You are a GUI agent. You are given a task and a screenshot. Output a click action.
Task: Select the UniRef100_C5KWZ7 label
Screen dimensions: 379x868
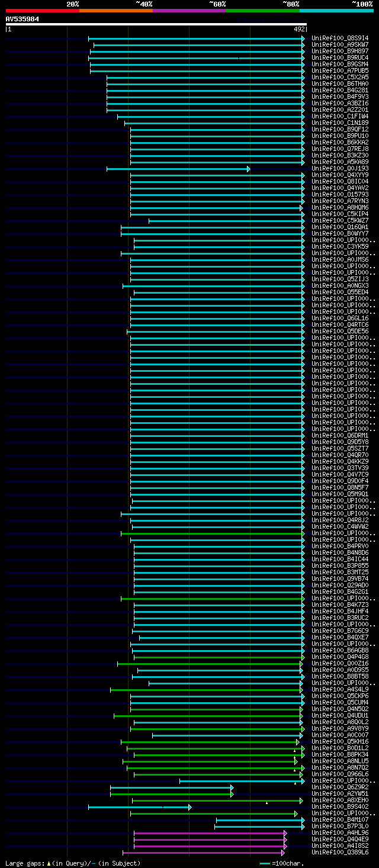(x=340, y=220)
